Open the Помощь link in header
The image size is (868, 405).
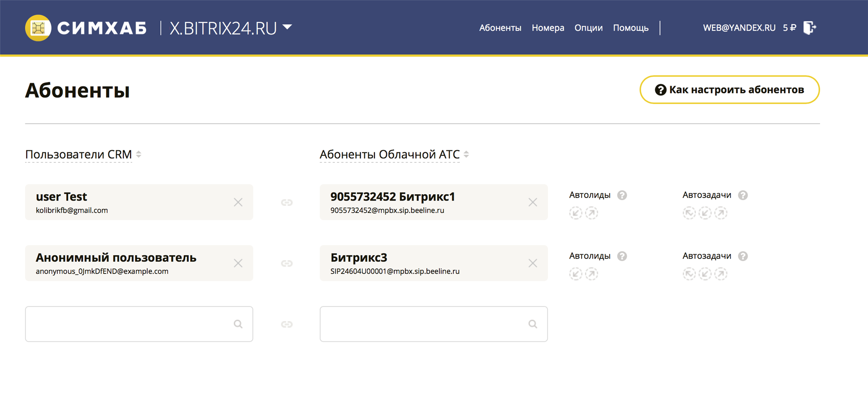[631, 28]
